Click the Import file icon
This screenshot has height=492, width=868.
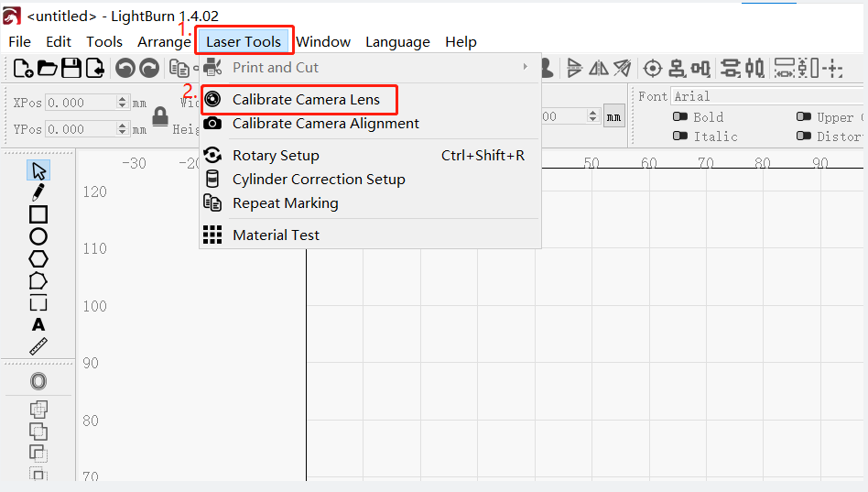(94, 68)
